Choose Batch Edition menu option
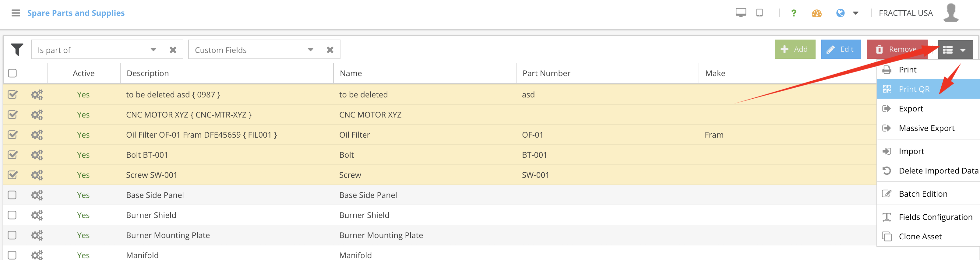 [x=922, y=194]
